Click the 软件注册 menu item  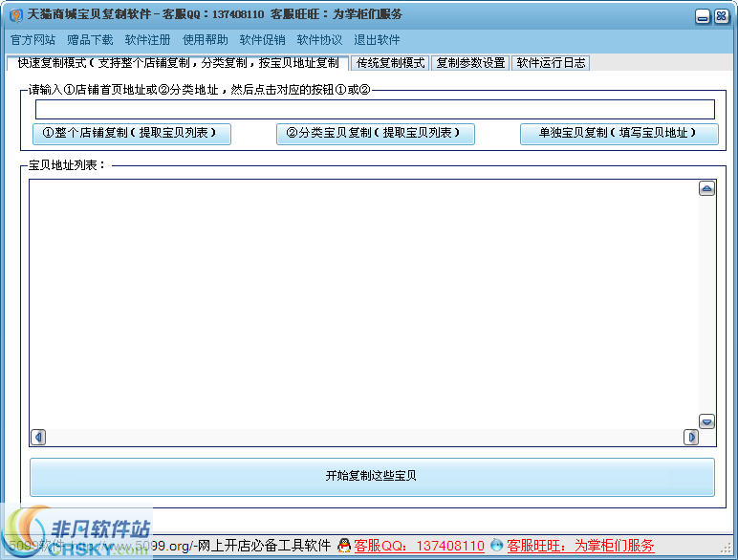147,40
